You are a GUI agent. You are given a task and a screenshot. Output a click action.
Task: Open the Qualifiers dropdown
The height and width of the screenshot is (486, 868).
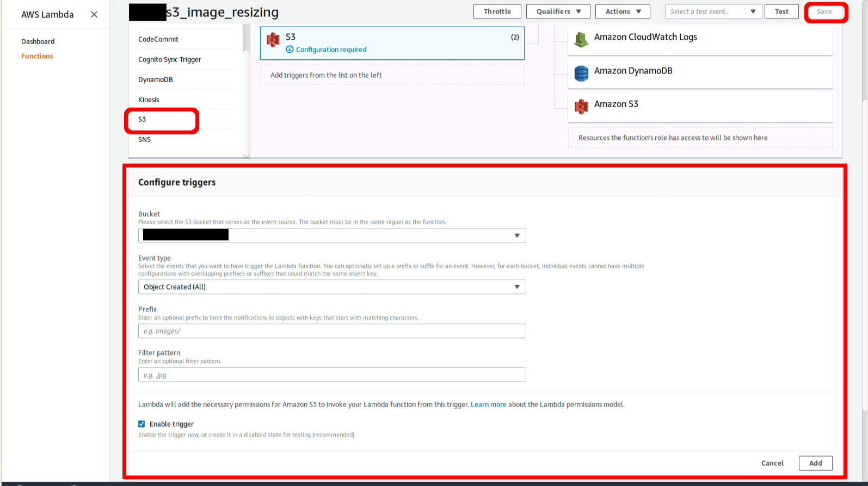[x=558, y=11]
